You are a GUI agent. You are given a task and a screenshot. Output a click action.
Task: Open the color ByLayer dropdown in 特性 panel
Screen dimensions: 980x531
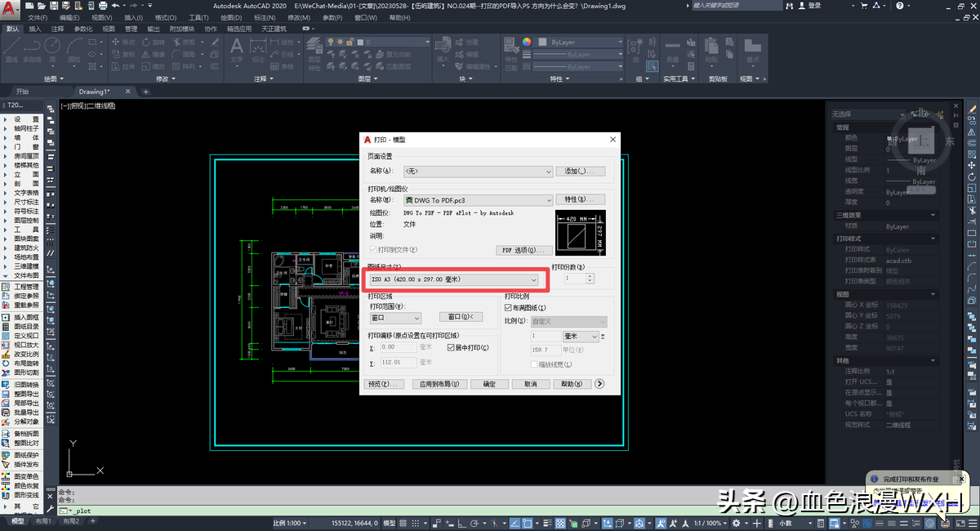coord(577,42)
